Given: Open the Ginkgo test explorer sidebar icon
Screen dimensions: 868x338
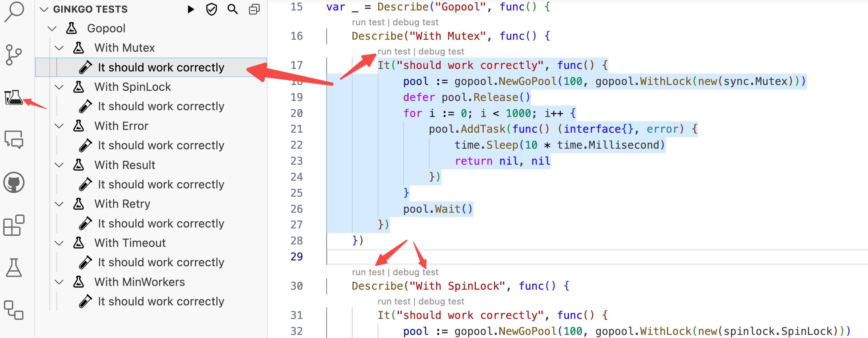Looking at the screenshot, I should click(x=14, y=98).
